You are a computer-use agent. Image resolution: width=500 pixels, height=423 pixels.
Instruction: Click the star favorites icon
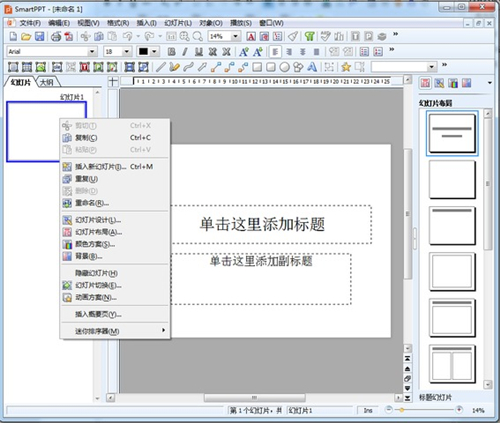(x=346, y=67)
